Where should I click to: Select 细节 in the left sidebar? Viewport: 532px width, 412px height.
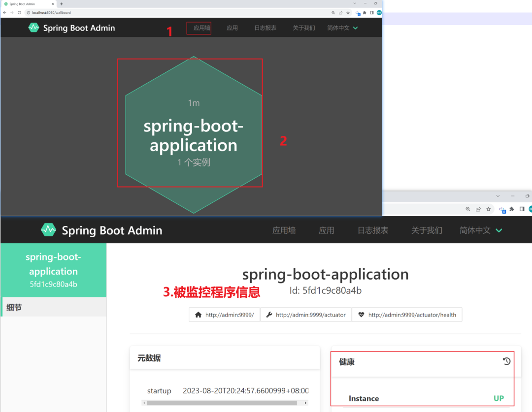(x=54, y=307)
